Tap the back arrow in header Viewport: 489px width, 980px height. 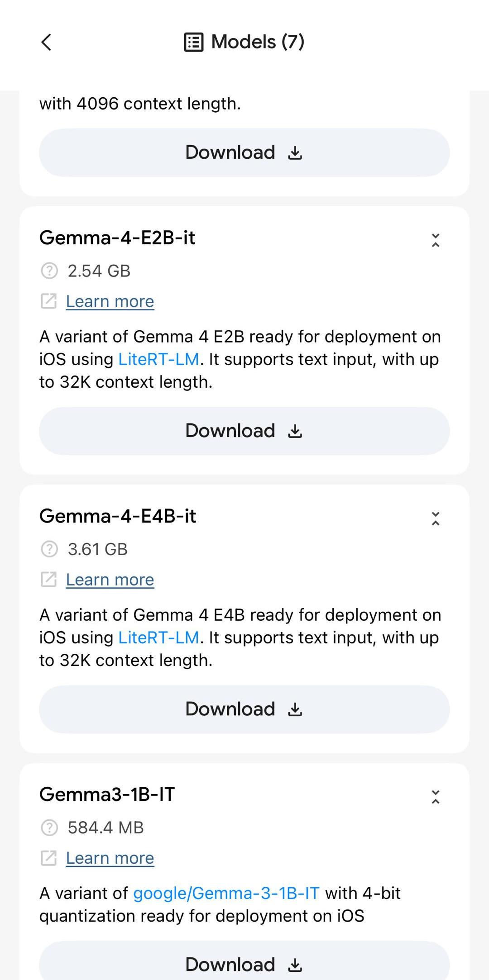(46, 43)
